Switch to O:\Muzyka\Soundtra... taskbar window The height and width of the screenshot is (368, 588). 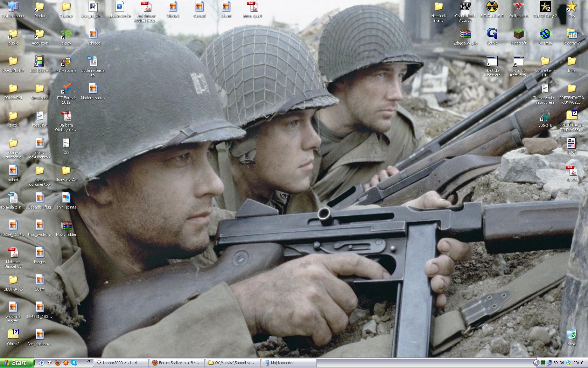click(233, 363)
